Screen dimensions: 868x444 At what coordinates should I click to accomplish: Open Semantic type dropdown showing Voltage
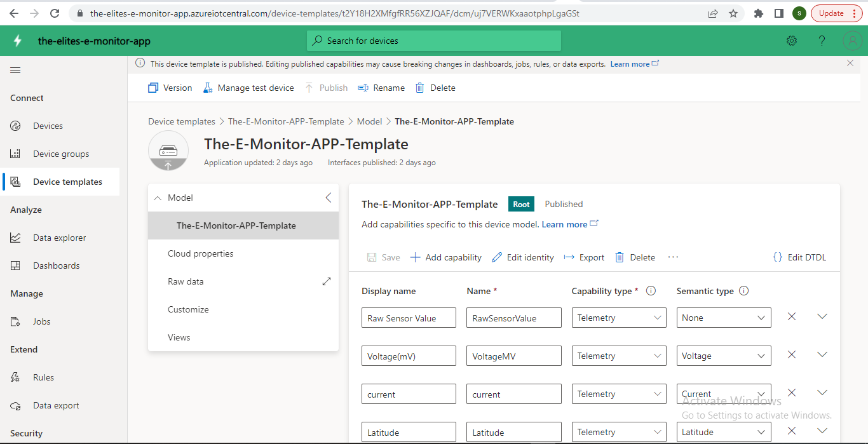point(724,356)
